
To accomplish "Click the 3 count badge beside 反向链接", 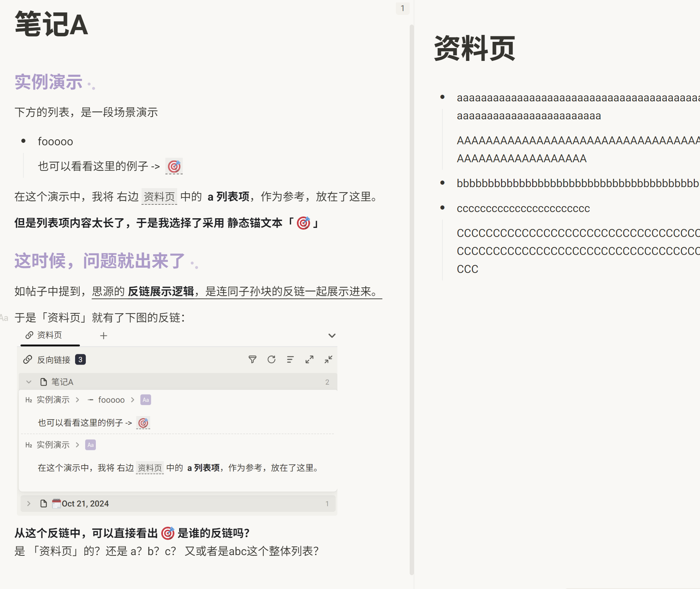I will coord(80,360).
